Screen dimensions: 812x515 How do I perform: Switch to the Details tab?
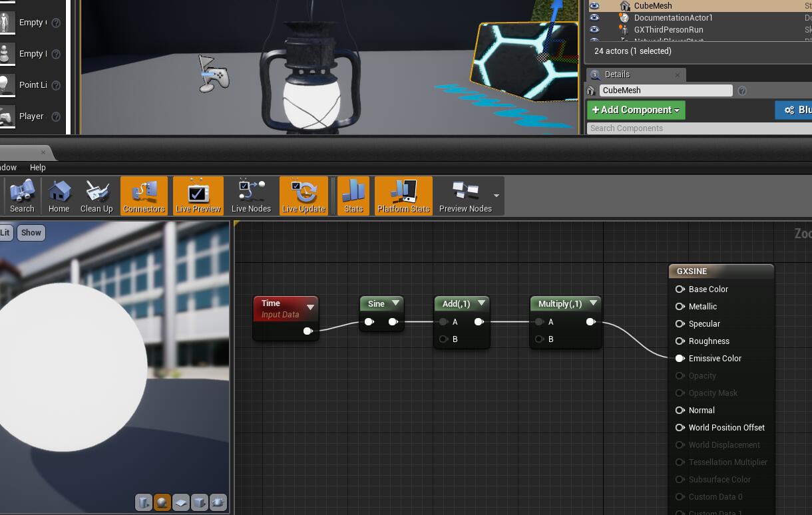coord(618,75)
